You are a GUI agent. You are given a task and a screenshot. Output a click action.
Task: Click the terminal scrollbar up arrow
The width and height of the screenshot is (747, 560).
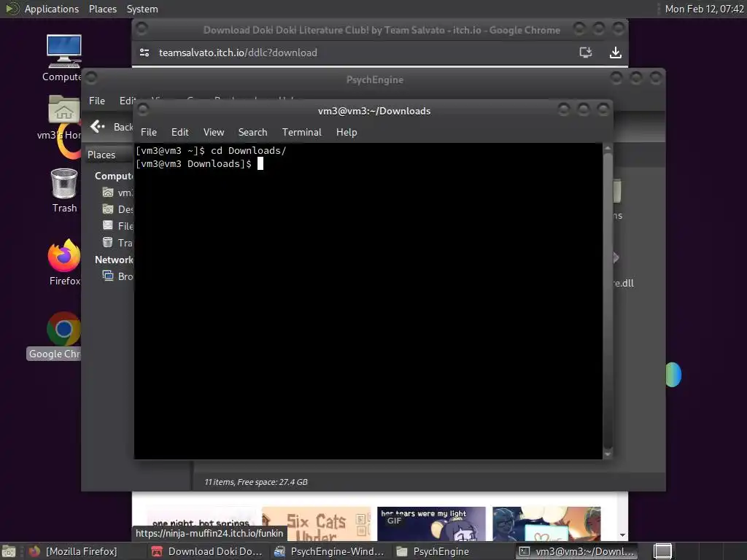coord(608,148)
